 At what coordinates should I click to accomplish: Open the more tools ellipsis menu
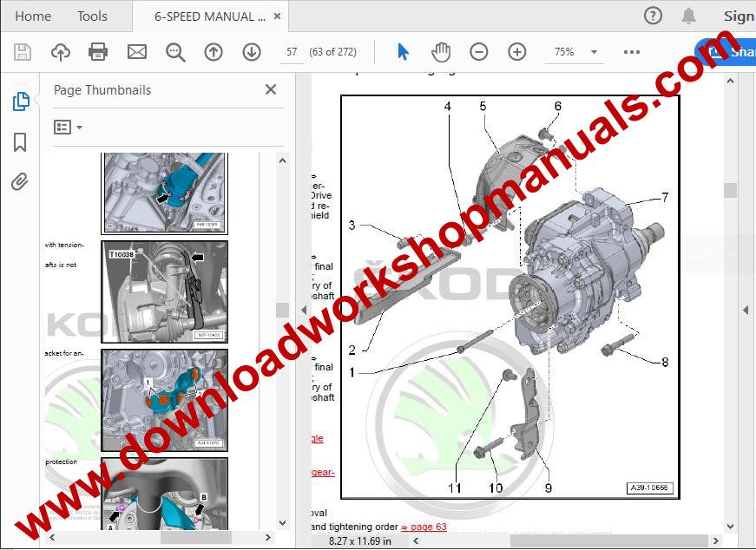632,52
